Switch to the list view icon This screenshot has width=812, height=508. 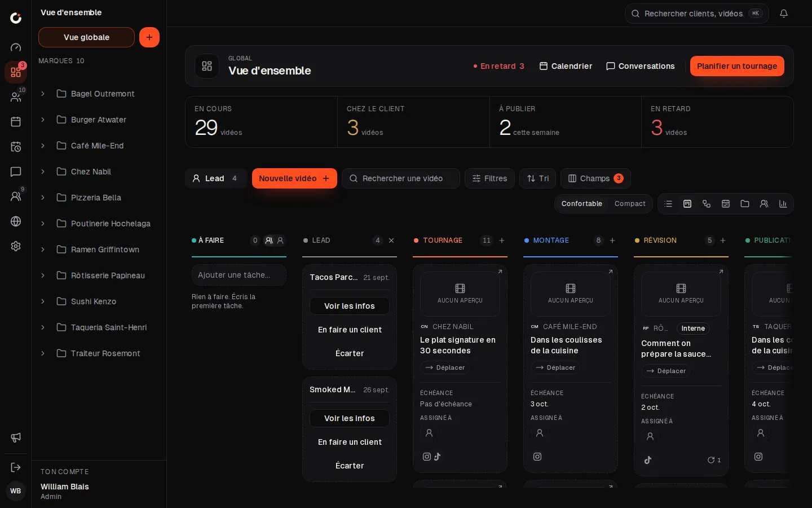668,204
